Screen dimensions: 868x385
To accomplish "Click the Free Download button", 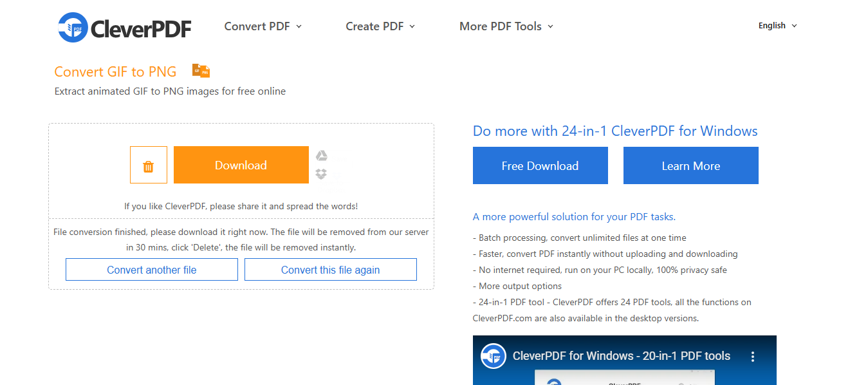I will (540, 165).
